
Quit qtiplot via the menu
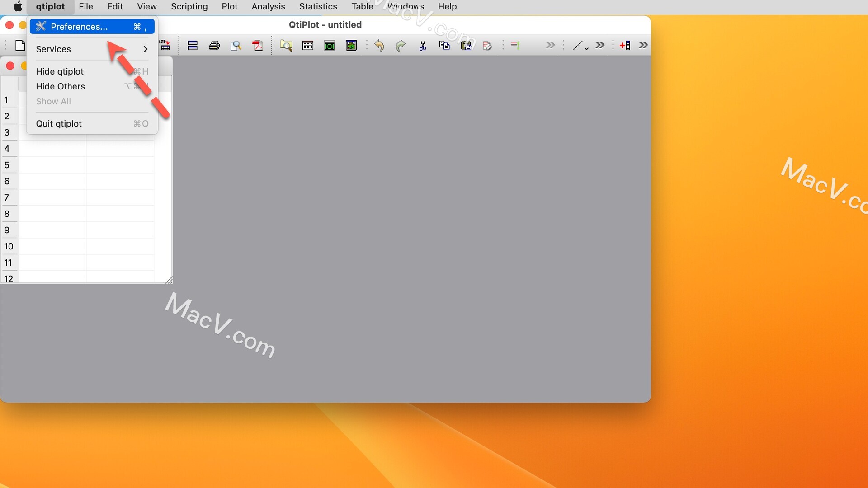point(92,124)
